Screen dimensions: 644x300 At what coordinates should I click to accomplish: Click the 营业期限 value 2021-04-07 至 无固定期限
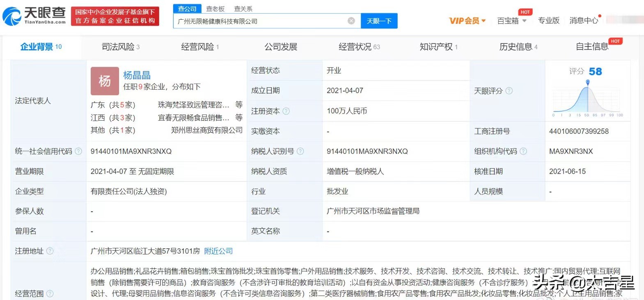(132, 172)
